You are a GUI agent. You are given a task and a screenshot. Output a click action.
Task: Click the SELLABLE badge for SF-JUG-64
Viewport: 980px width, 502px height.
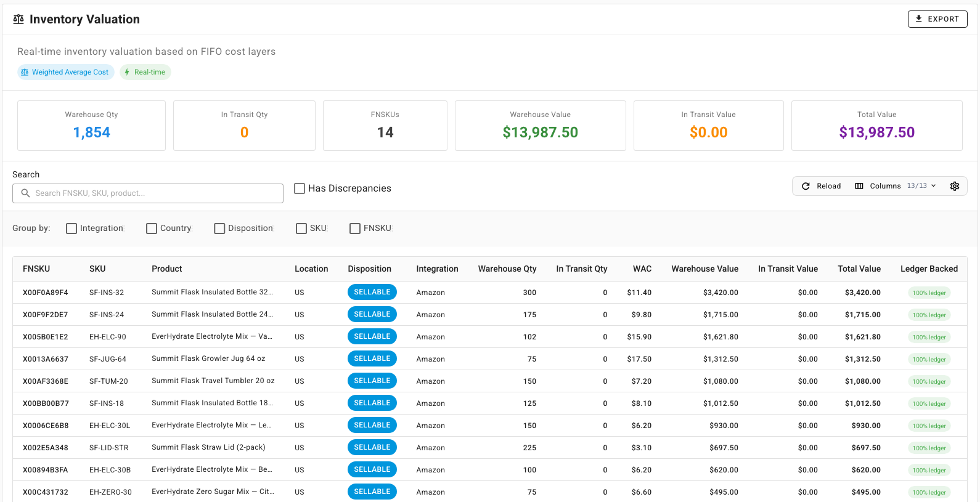(372, 358)
